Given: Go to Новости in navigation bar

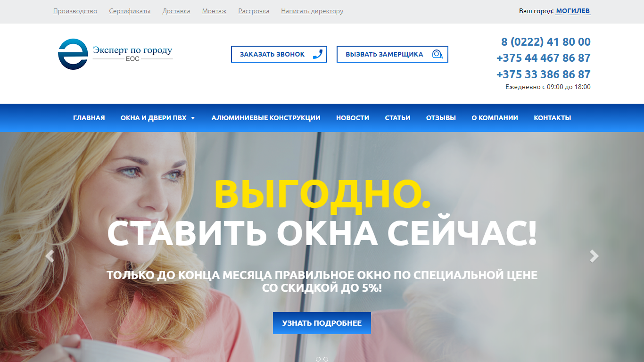Looking at the screenshot, I should pyautogui.click(x=353, y=118).
